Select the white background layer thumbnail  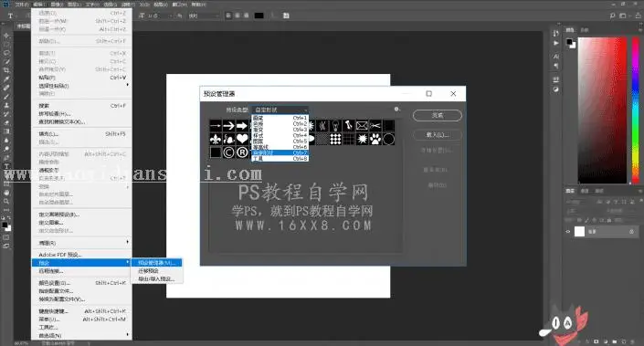tap(579, 232)
